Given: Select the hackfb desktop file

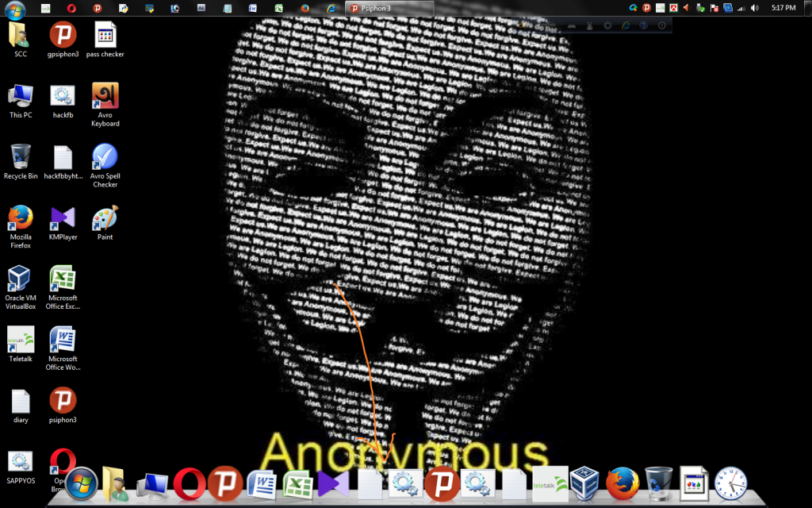Looking at the screenshot, I should click(63, 101).
